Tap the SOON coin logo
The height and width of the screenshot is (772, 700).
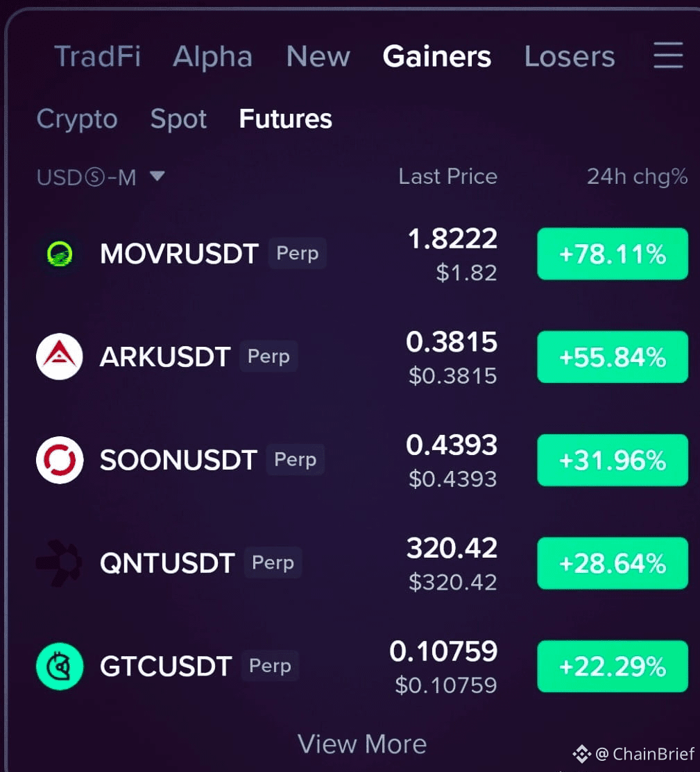coord(60,460)
